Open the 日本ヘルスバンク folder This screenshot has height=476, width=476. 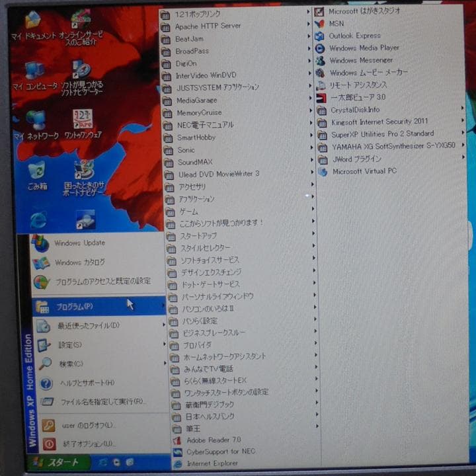point(245,416)
